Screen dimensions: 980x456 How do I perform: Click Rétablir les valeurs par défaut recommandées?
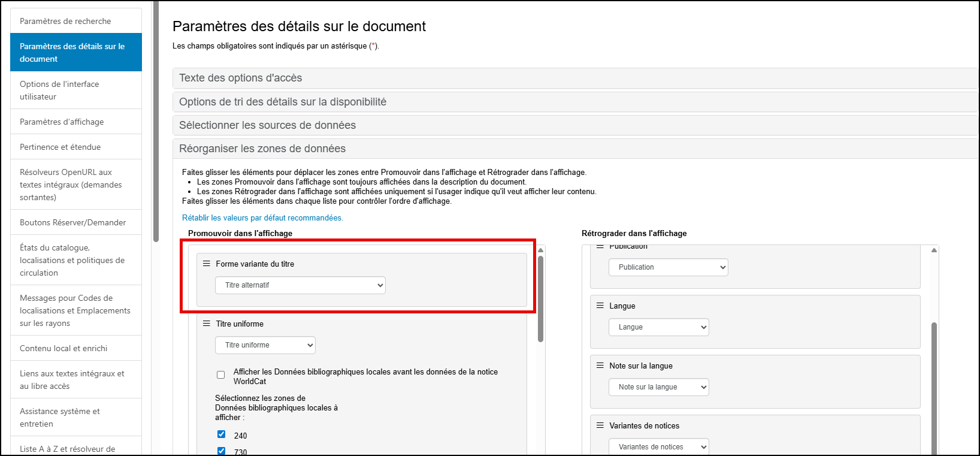262,218
